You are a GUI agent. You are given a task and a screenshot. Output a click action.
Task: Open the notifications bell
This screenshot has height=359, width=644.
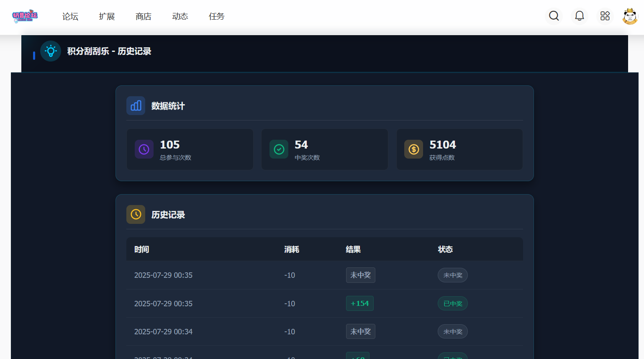(580, 16)
